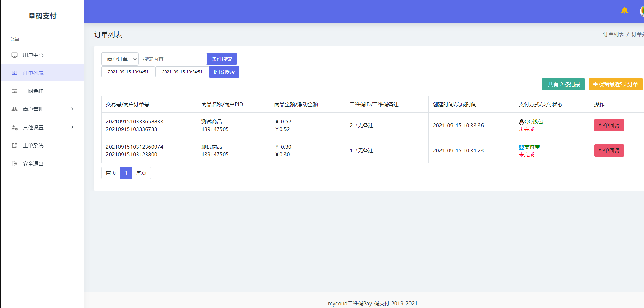Click 补单回调 for the 支付宝 order

[x=609, y=151]
